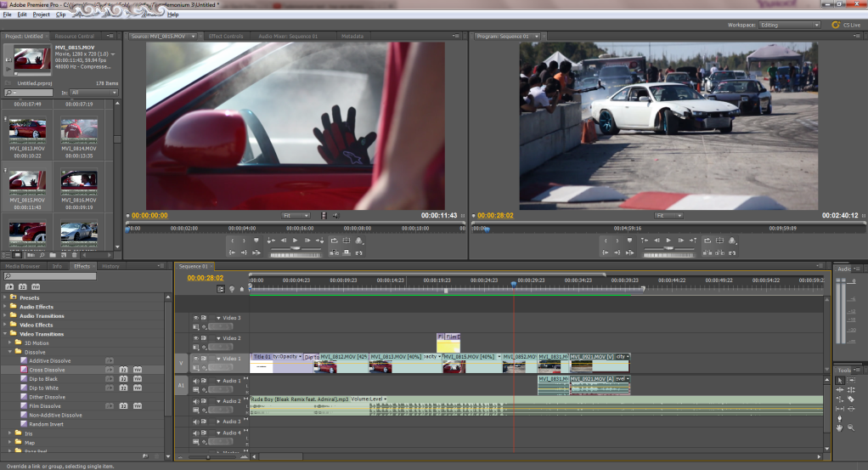Switch to History tab
Image resolution: width=868 pixels, height=470 pixels.
coord(110,266)
